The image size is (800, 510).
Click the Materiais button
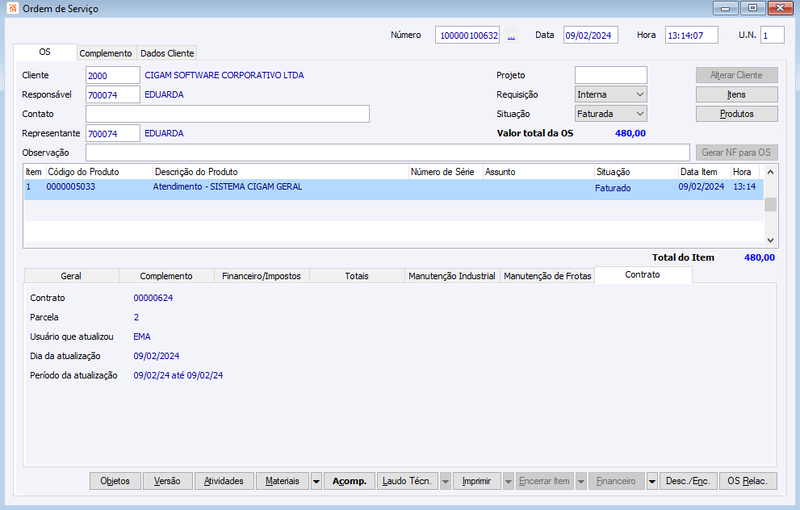[x=282, y=481]
